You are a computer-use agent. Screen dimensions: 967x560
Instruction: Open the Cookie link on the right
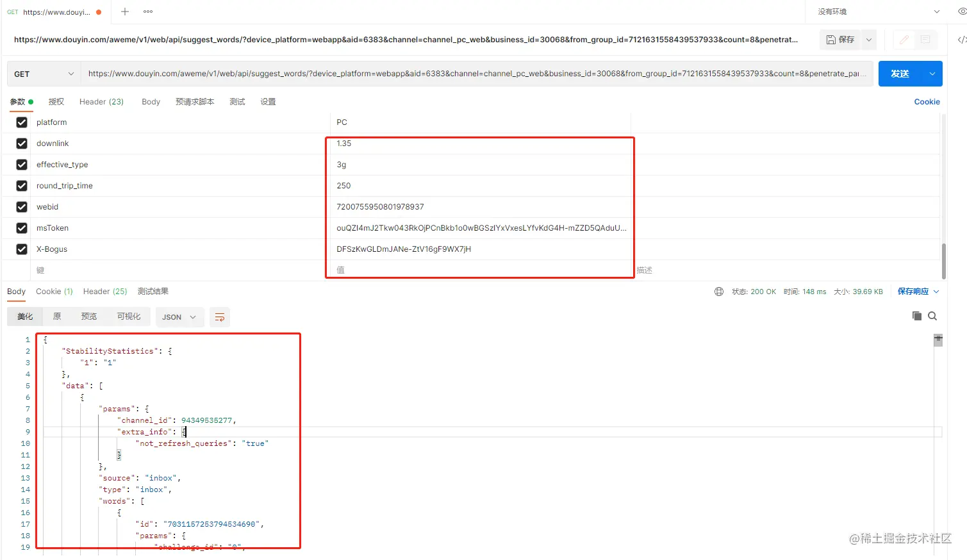(927, 102)
